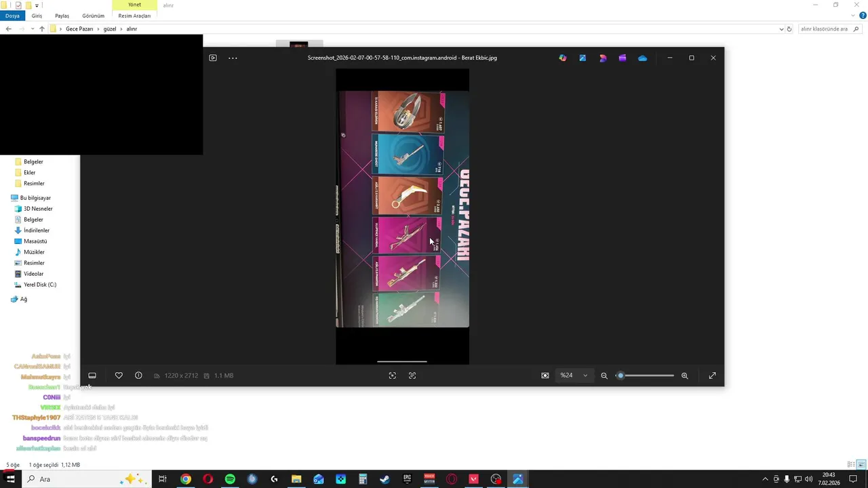Open İndirilenler in sidebar
The height and width of the screenshot is (488, 868).
pyautogui.click(x=37, y=230)
